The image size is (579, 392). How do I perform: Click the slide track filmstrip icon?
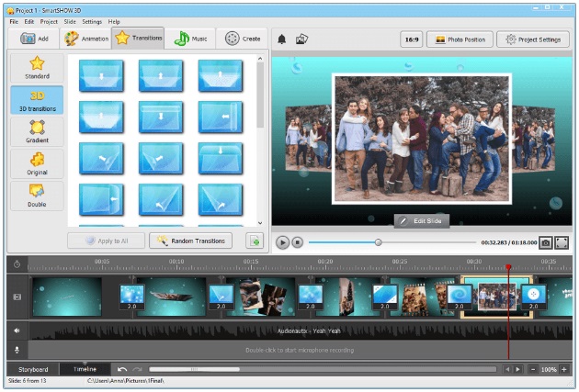coord(17,297)
